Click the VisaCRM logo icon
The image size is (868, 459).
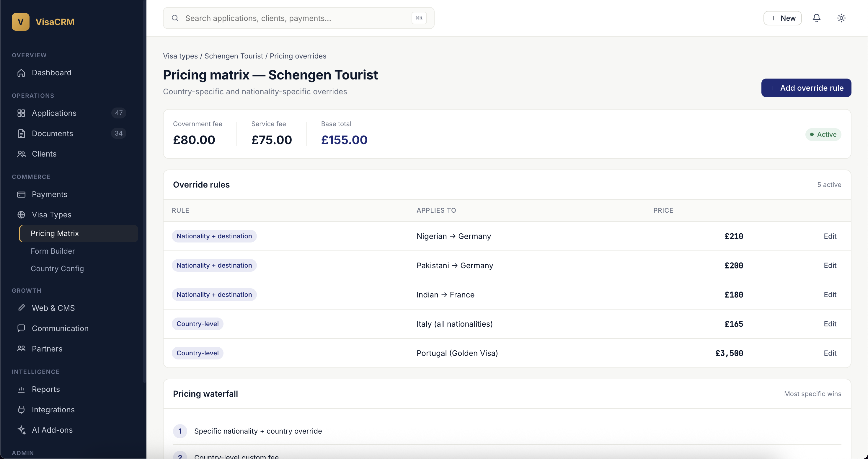click(x=21, y=22)
